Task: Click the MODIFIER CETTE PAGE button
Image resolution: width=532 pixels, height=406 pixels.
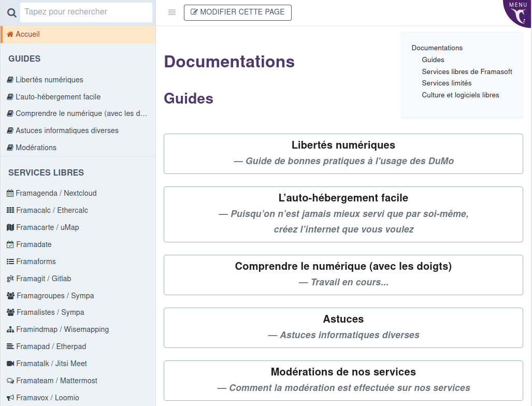Action: [x=237, y=12]
